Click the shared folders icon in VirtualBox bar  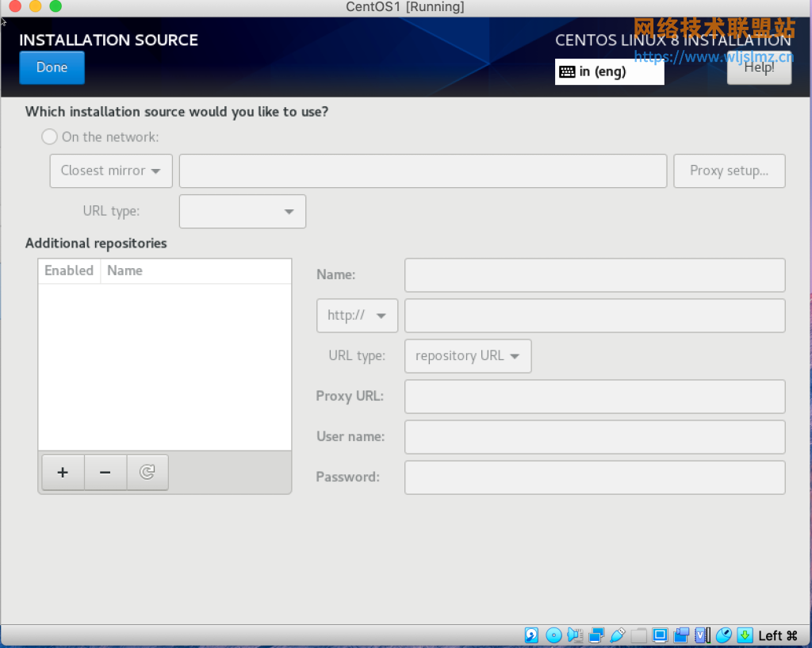[639, 635]
